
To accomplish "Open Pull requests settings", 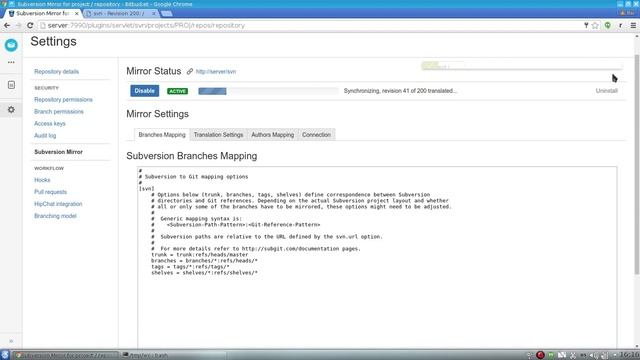I will 50,192.
